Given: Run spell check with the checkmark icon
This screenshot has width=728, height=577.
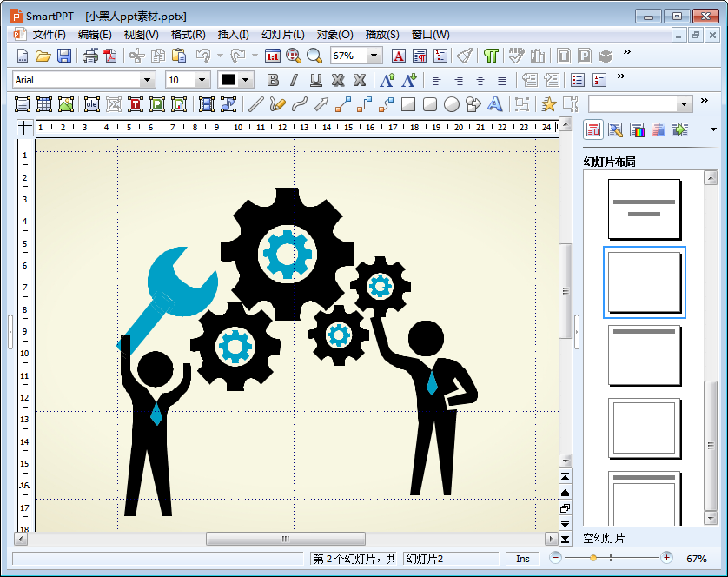Looking at the screenshot, I should click(516, 56).
